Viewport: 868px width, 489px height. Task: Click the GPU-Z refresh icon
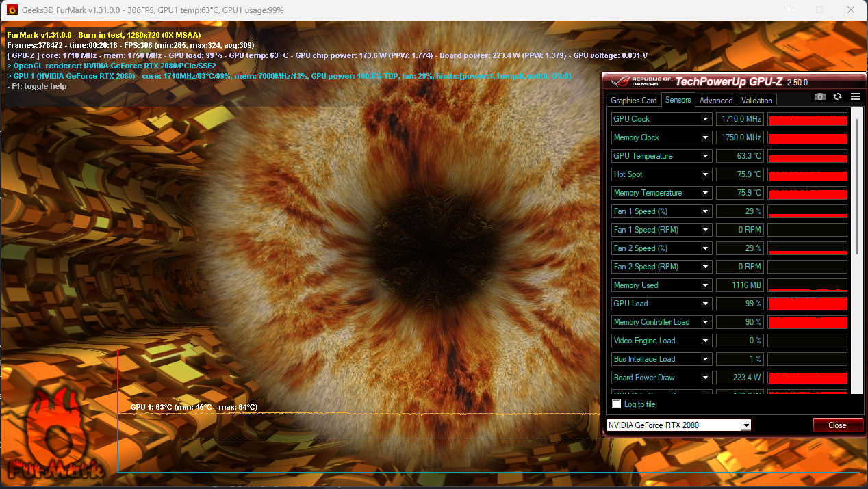pyautogui.click(x=837, y=97)
